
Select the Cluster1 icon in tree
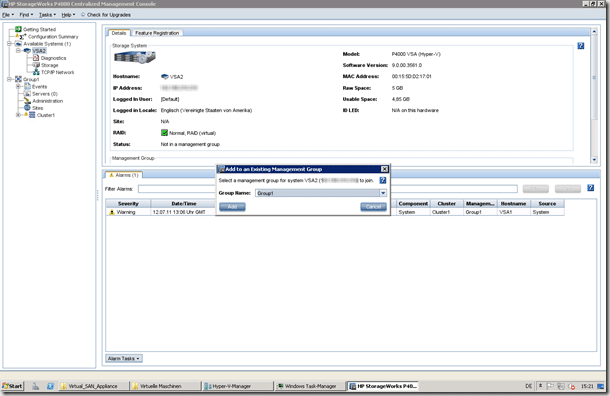click(x=32, y=115)
